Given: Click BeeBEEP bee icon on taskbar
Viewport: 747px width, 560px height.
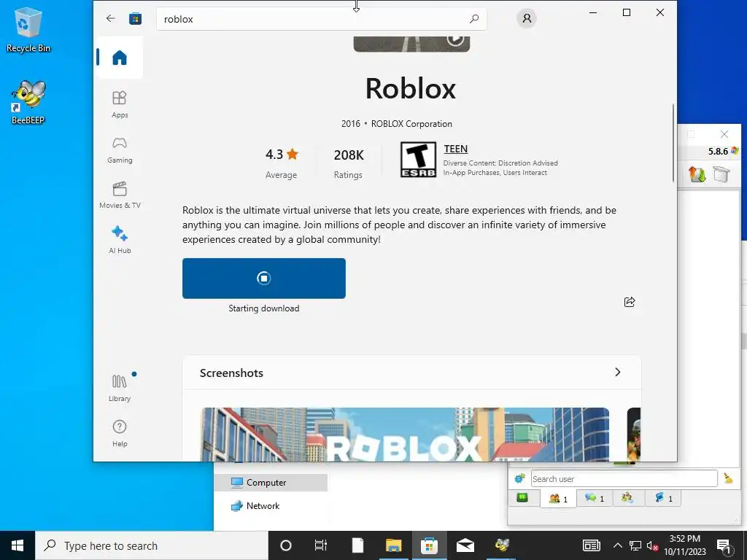Looking at the screenshot, I should 502,545.
